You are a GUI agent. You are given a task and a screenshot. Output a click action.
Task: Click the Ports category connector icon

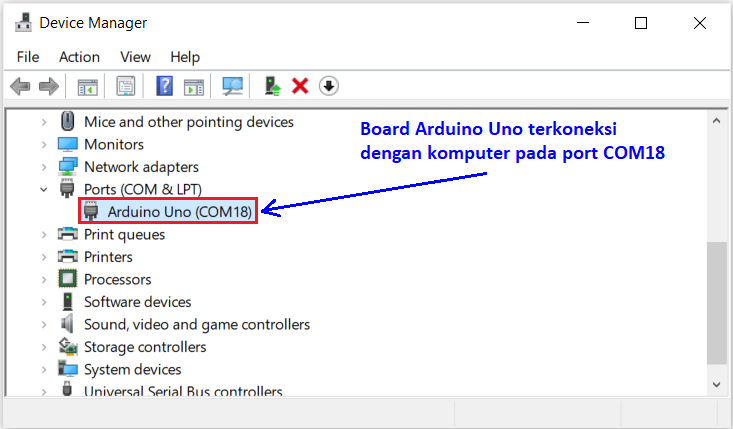tap(67, 188)
